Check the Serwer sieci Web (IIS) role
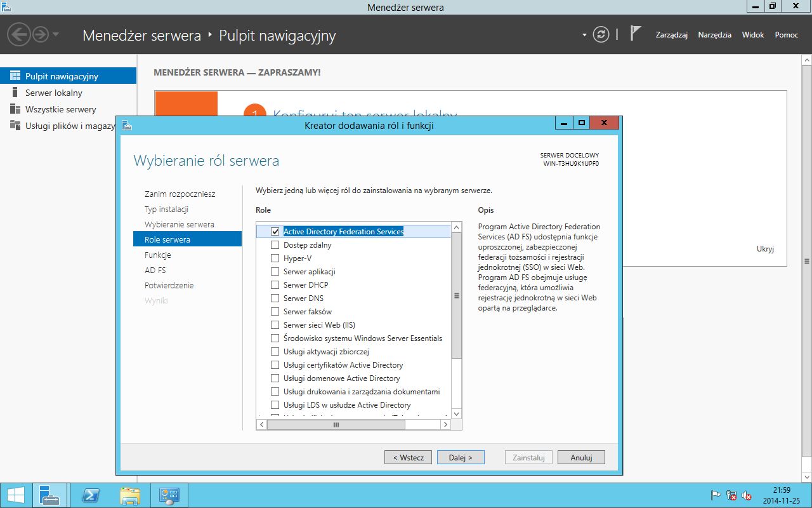 (x=275, y=325)
